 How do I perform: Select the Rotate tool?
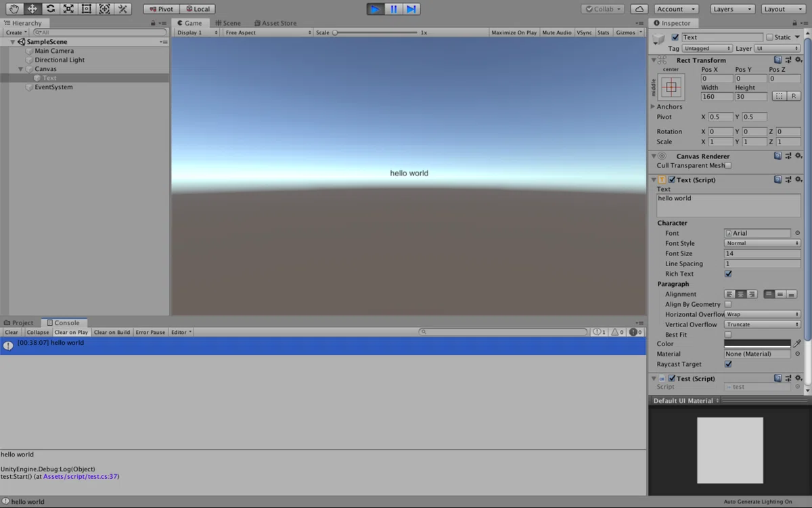(x=50, y=9)
